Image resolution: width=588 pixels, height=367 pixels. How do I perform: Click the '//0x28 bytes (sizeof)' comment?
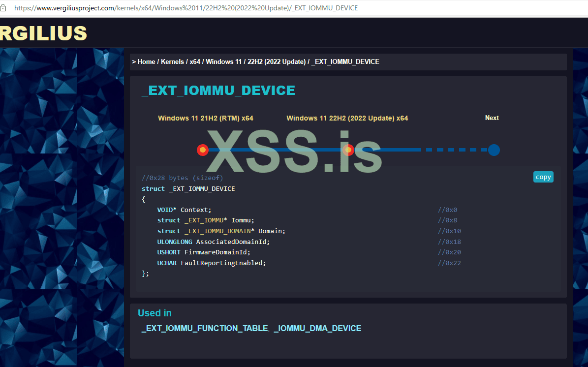click(x=182, y=178)
